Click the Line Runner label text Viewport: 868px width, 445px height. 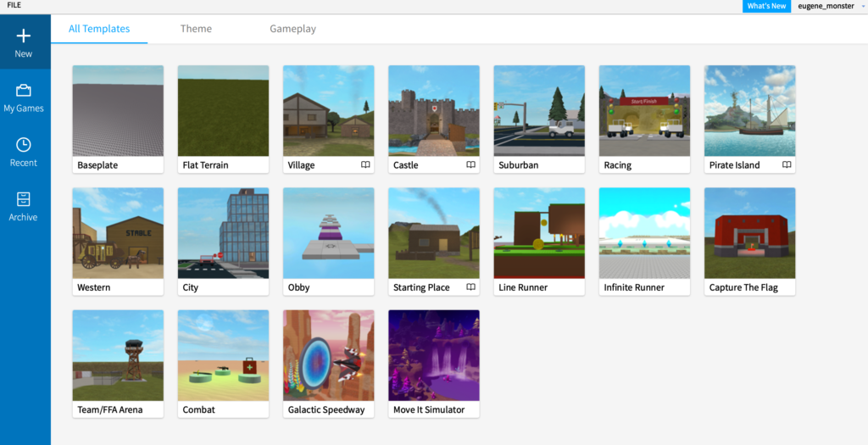tap(522, 287)
